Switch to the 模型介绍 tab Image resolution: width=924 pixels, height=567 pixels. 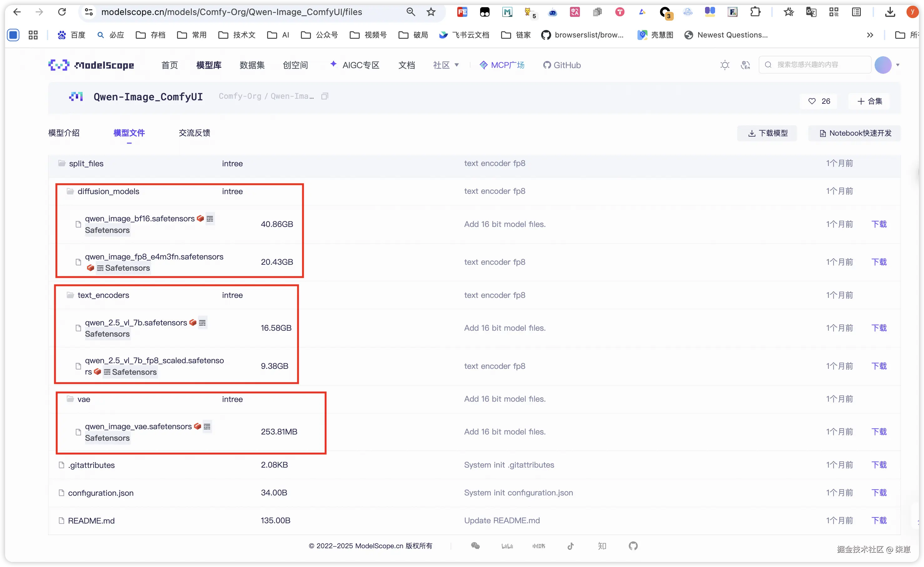[x=64, y=133]
